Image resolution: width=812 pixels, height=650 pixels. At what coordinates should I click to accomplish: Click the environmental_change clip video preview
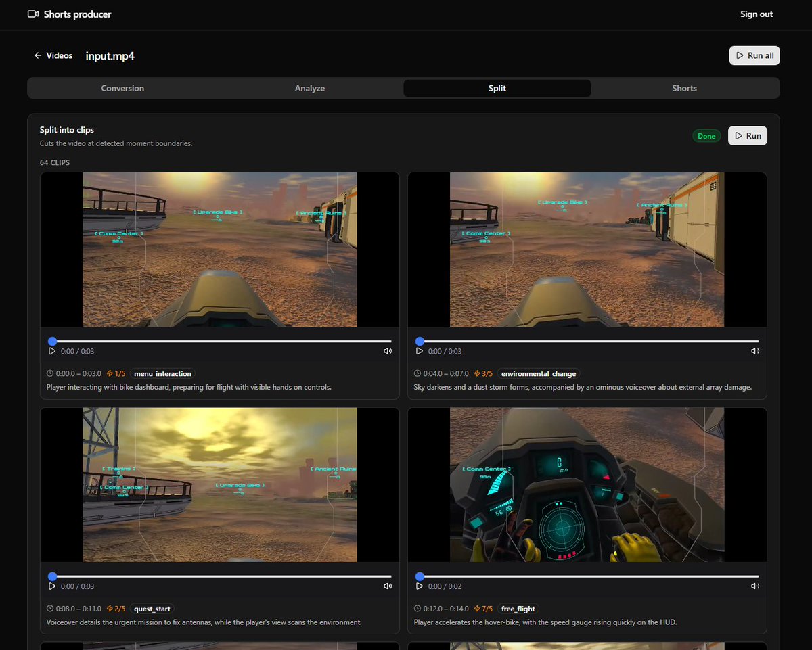point(587,250)
